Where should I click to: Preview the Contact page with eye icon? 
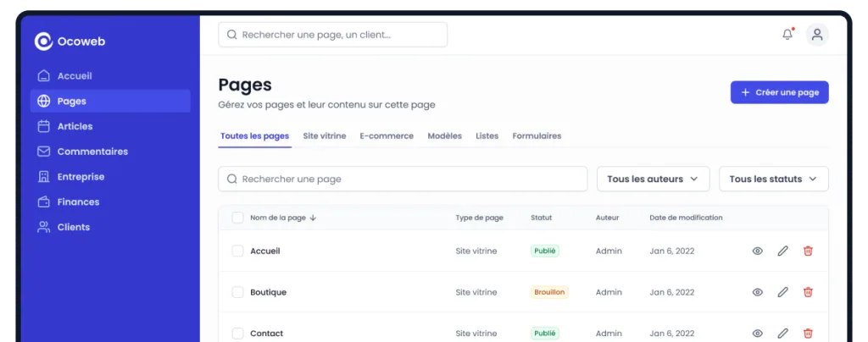click(757, 334)
